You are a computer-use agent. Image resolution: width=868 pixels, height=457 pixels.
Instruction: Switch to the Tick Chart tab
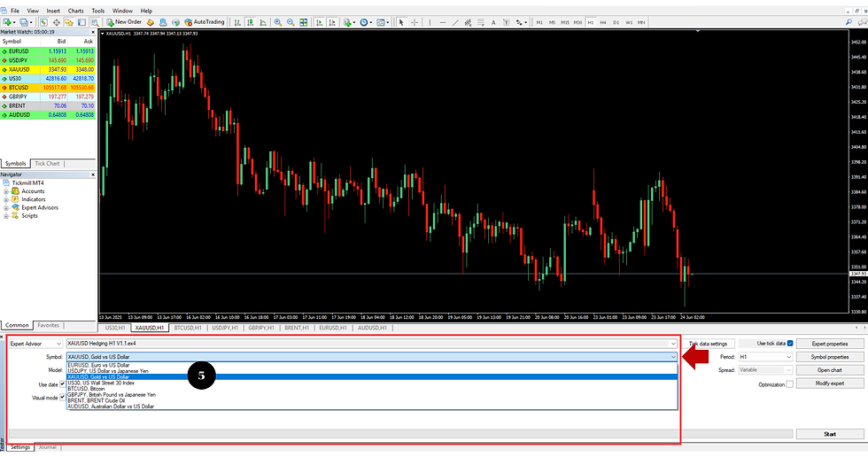[x=47, y=163]
